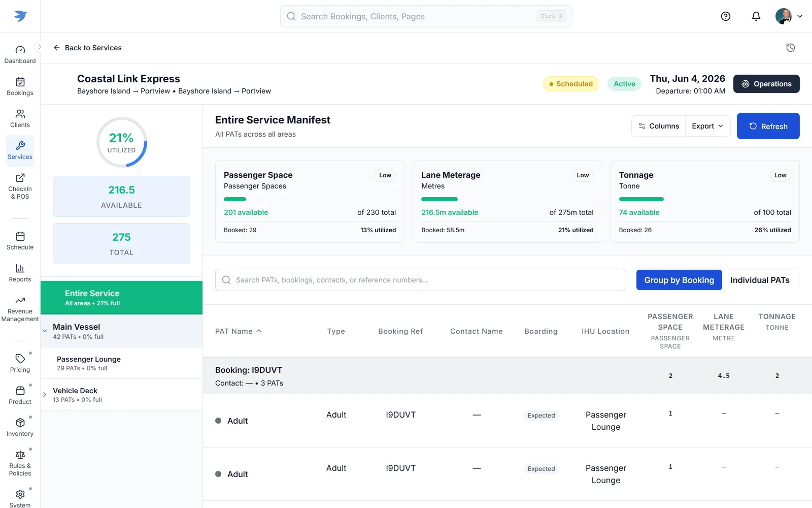The height and width of the screenshot is (508, 812).
Task: Expand the sidebar with the chevron toggle
Action: [x=39, y=47]
